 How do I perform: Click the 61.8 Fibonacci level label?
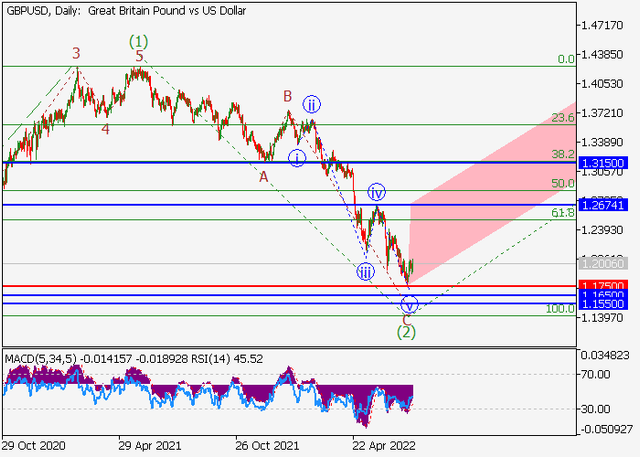coord(563,213)
